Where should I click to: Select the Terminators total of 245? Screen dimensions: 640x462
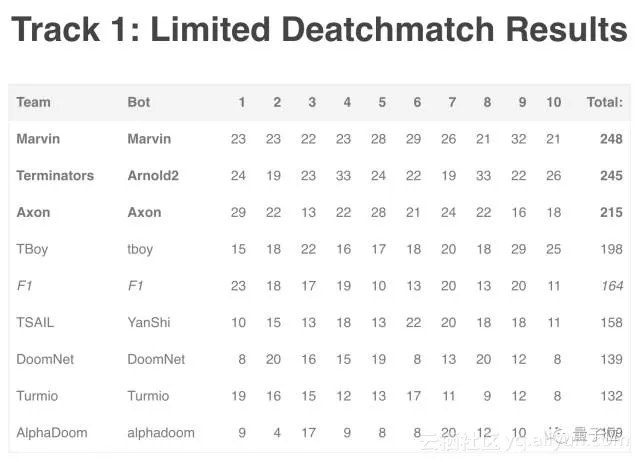click(x=611, y=176)
